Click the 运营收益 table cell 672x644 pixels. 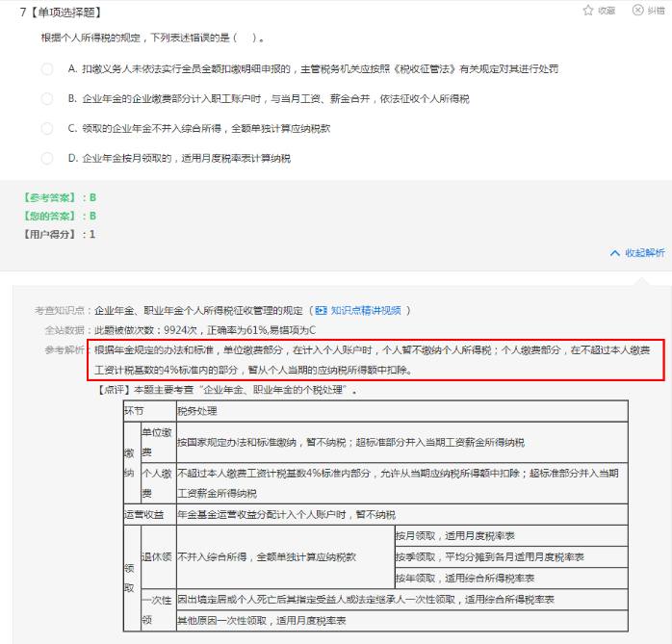point(149,515)
